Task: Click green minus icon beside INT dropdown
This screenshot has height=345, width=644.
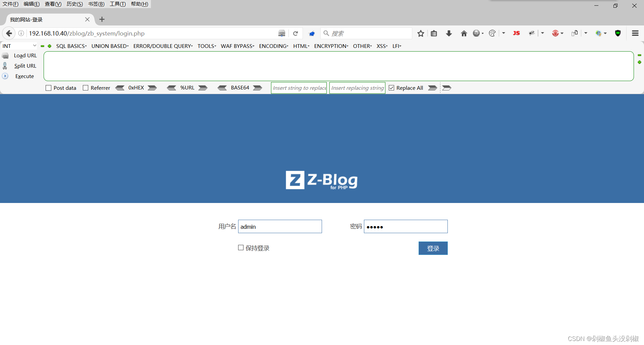Action: (42, 46)
